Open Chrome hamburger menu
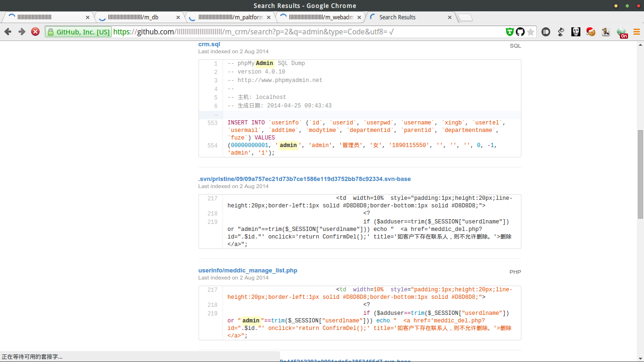 tap(636, 32)
